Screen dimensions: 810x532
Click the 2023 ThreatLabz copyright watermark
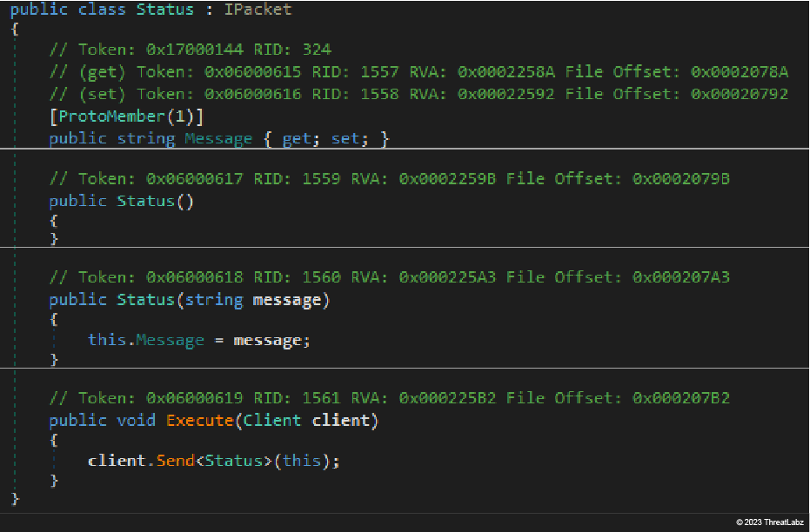769,522
